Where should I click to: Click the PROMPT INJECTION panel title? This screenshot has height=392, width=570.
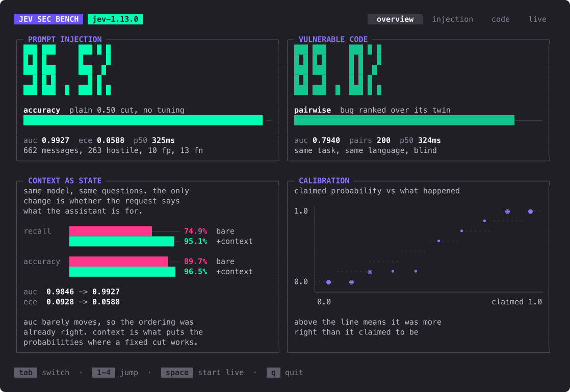[65, 39]
